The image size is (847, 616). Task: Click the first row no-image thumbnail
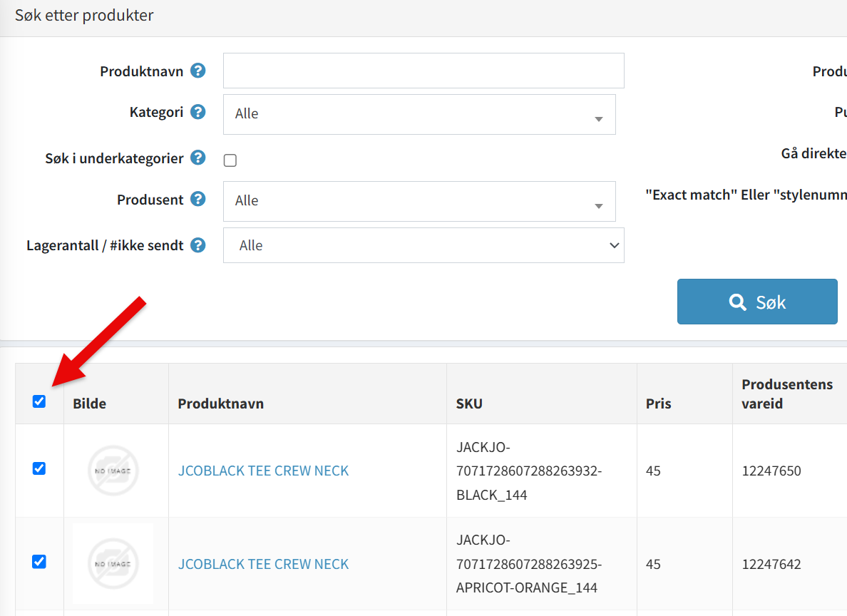point(113,471)
